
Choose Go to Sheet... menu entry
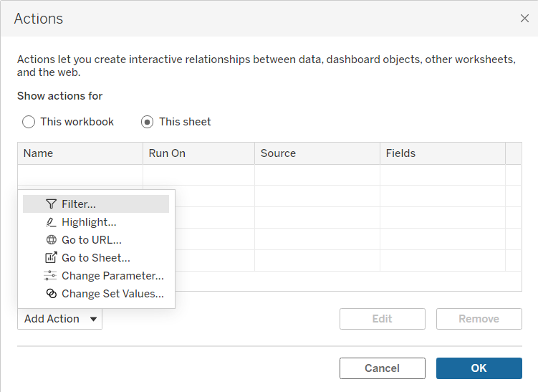click(95, 258)
